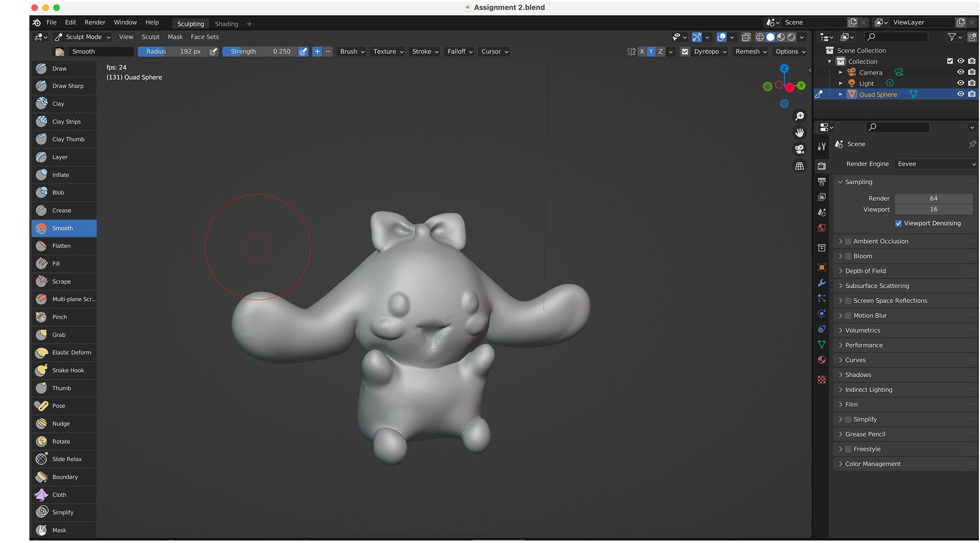The height and width of the screenshot is (543, 980).
Task: Open the Mask menu
Action: pos(175,37)
